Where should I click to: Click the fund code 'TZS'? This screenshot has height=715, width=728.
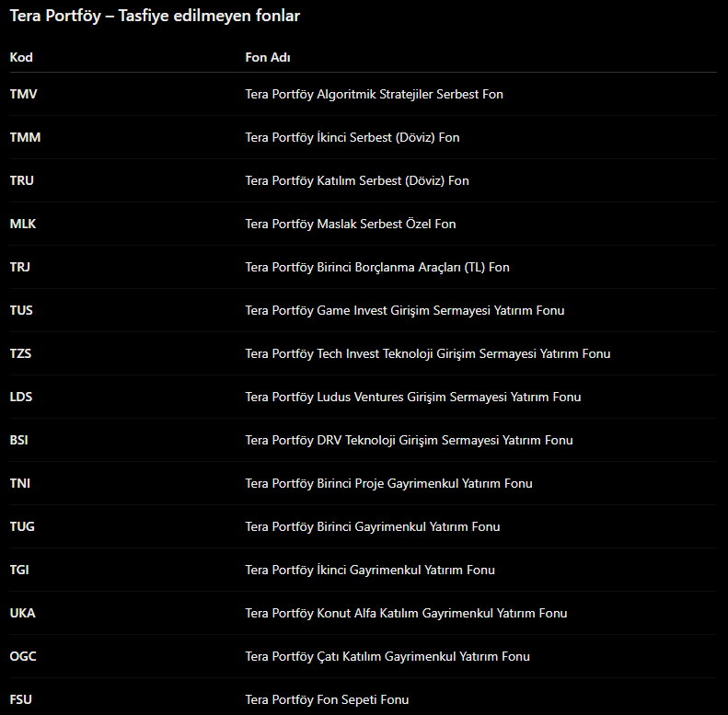tap(21, 353)
